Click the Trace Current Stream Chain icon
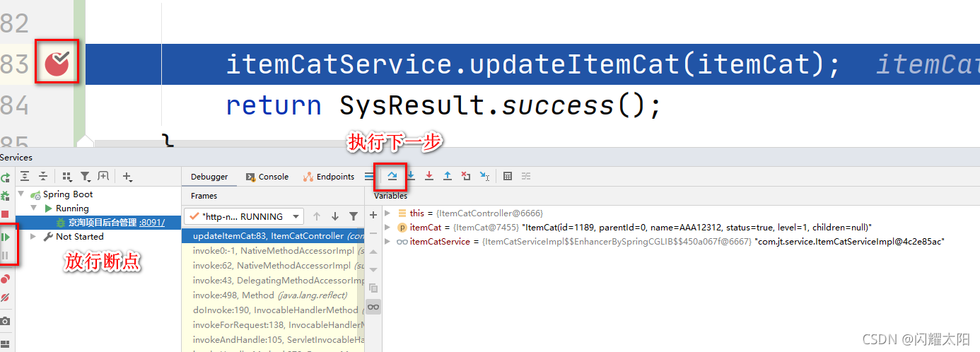 tap(526, 176)
